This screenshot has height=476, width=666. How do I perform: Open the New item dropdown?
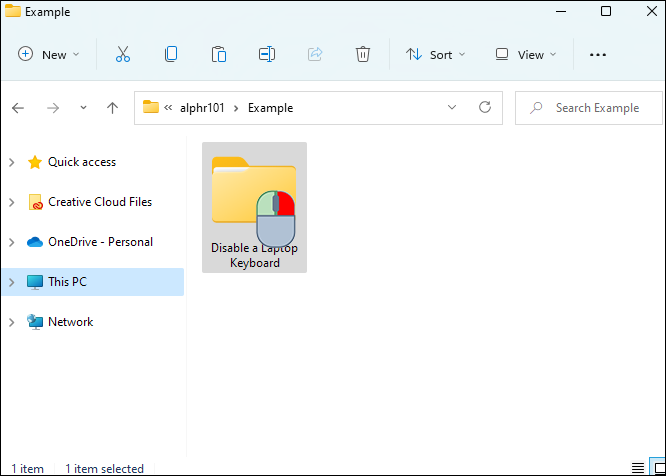tap(48, 55)
